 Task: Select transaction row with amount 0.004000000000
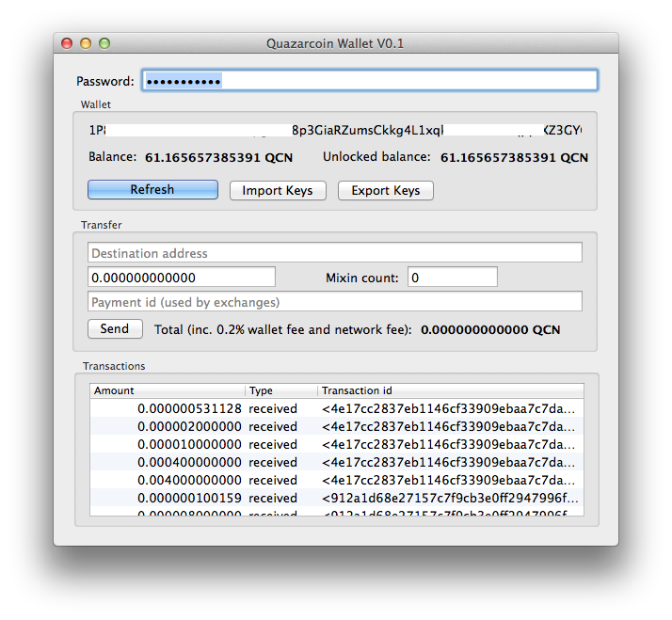(x=337, y=481)
